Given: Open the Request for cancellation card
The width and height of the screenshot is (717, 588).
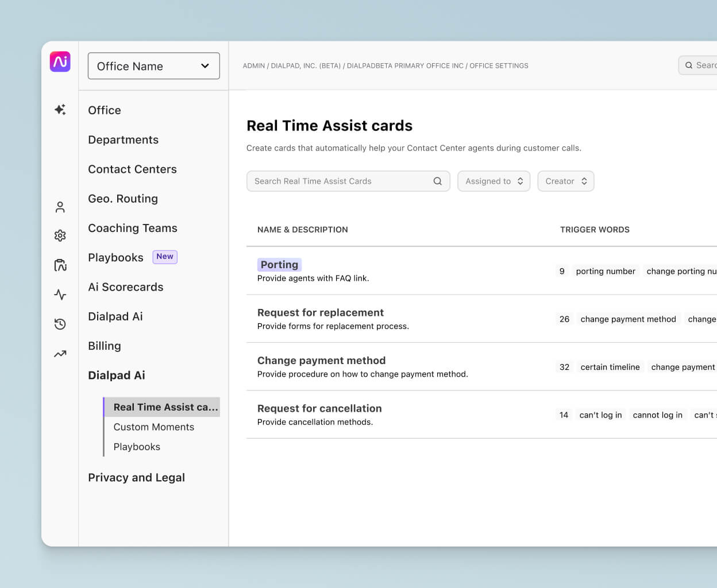Looking at the screenshot, I should [319, 408].
